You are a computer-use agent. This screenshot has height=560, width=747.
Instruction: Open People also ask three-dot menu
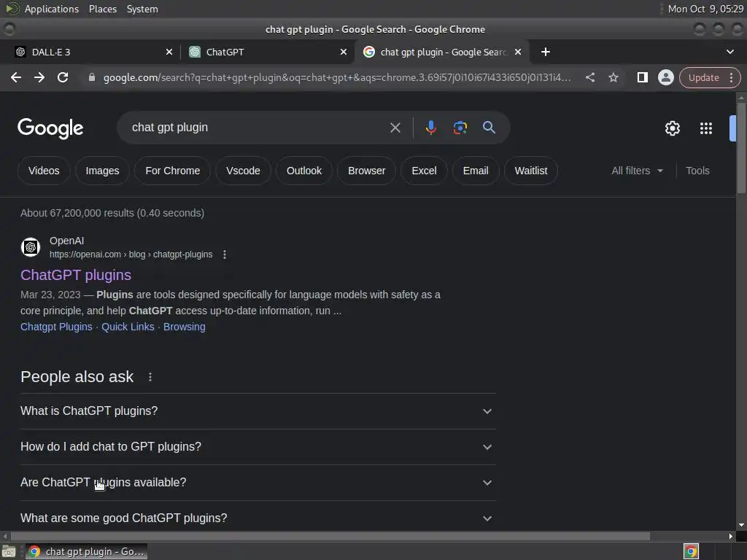[x=150, y=377]
